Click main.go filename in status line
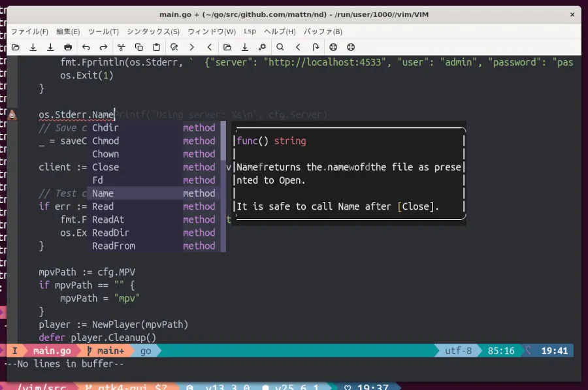This screenshot has width=588, height=390. [x=52, y=351]
